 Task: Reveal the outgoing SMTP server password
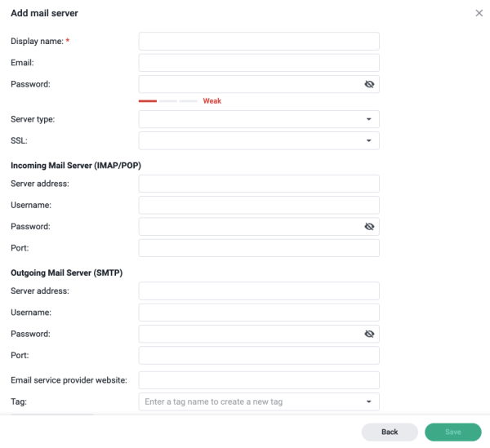369,334
